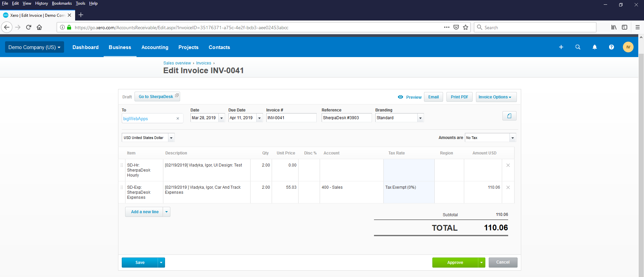The height and width of the screenshot is (277, 644).
Task: Open the Contacts menu tab
Action: [219, 47]
